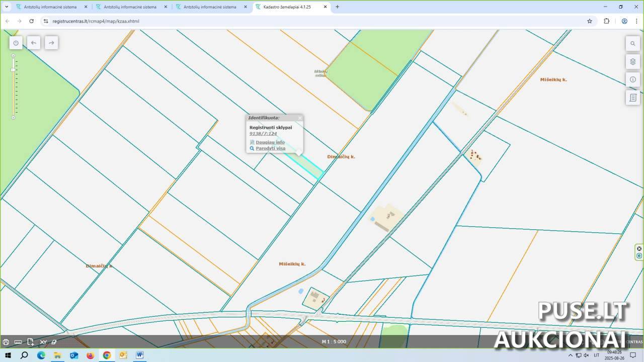Open the map search magnifier tool
644x362 pixels.
(633, 44)
